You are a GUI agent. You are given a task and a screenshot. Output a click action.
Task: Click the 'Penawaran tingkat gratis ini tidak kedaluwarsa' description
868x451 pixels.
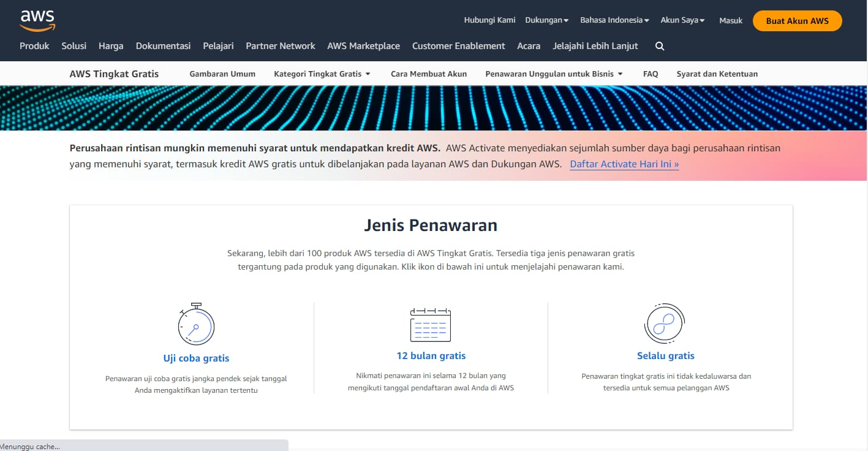pyautogui.click(x=666, y=382)
